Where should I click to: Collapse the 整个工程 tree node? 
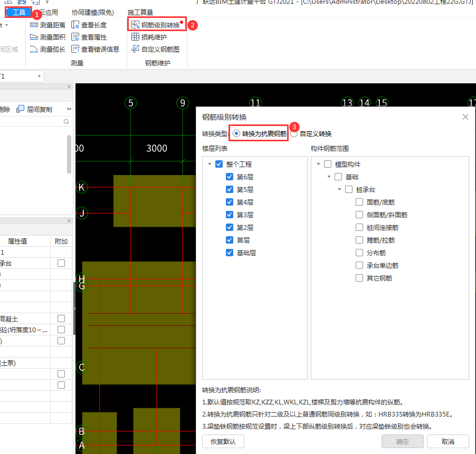tap(210, 164)
